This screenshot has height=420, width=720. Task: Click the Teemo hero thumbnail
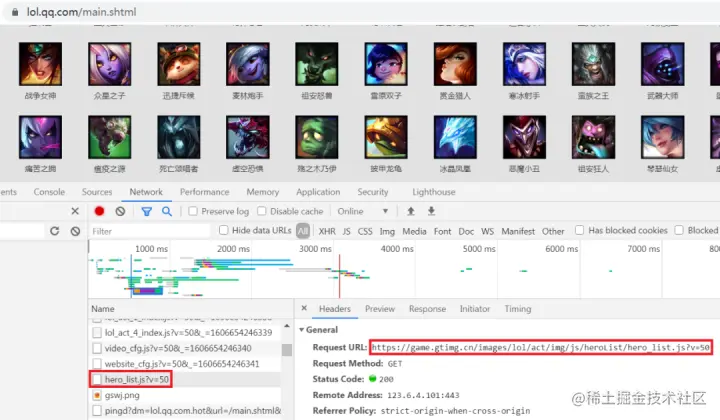179,64
